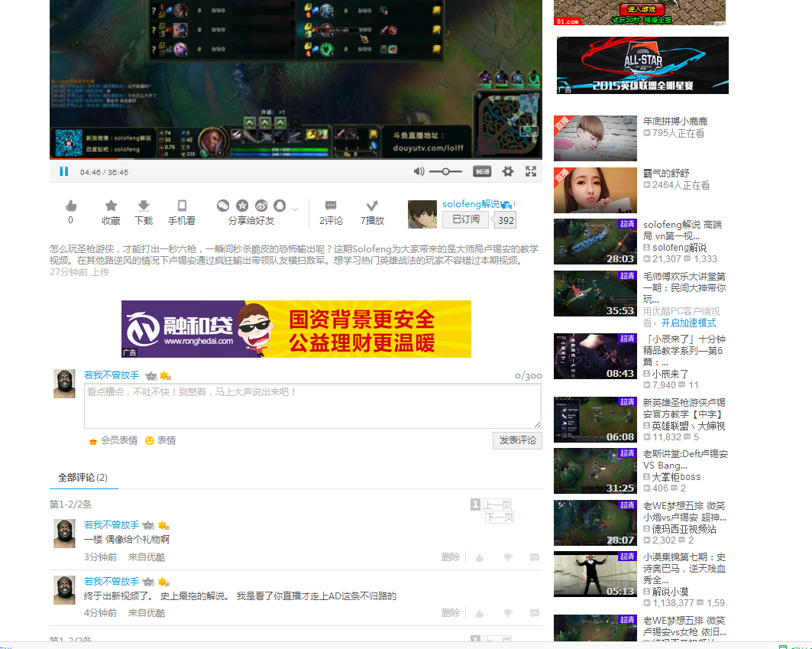Toggle the 已订阅 subscribed button
Screen dimensions: 812x649
[x=465, y=220]
